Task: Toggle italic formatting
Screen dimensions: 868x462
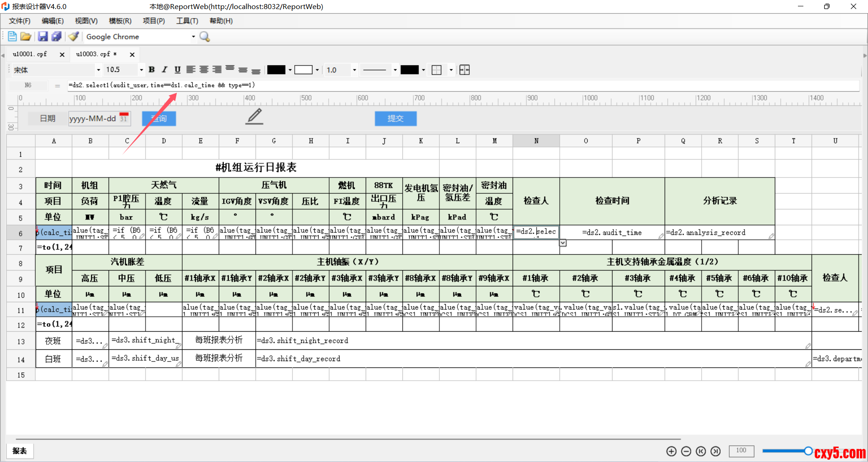Action: pyautogui.click(x=165, y=70)
